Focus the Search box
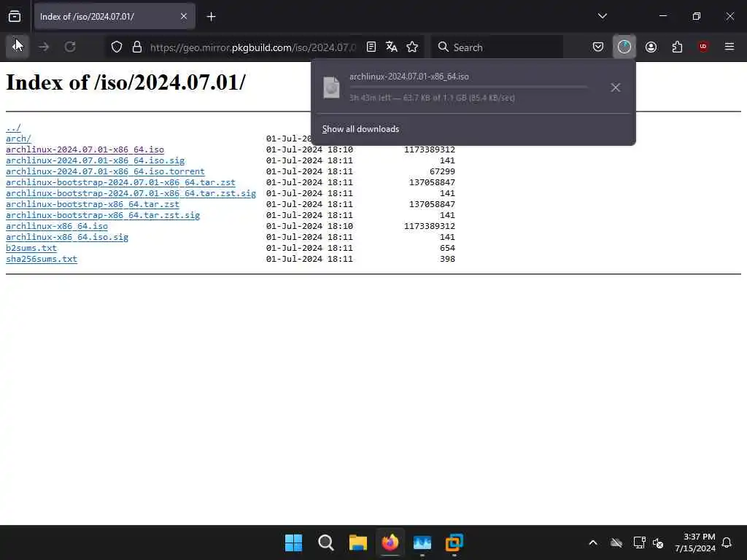The width and height of the screenshot is (747, 560). click(x=498, y=47)
